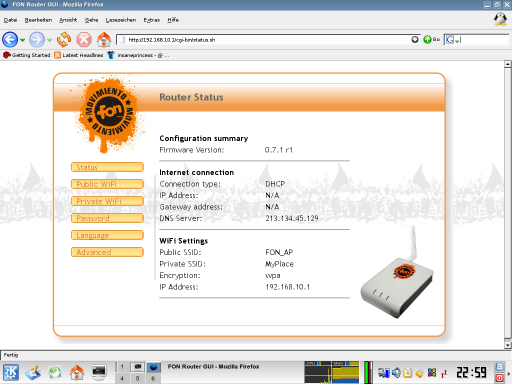Open the Private WiFi settings page

[107, 201]
